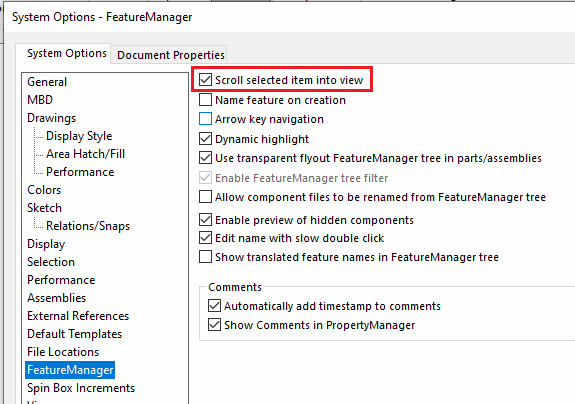
Task: Toggle Arrow key navigation checkbox
Action: [x=205, y=119]
